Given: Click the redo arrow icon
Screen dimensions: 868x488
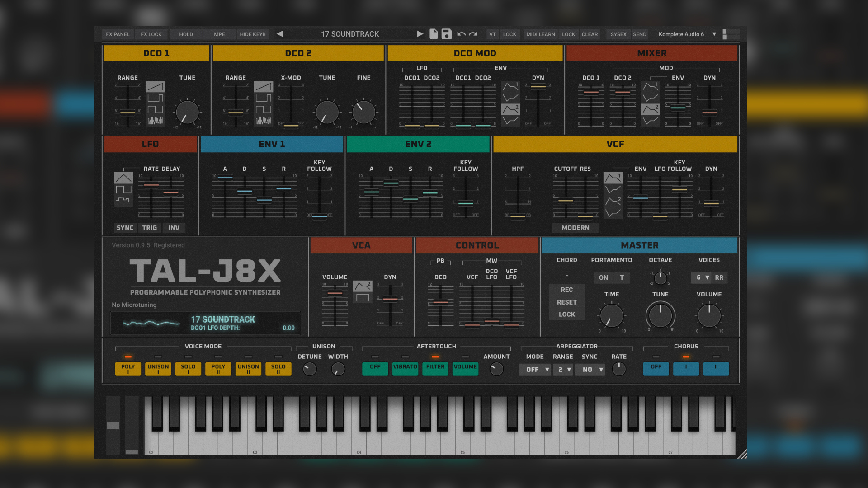Looking at the screenshot, I should click(x=473, y=34).
